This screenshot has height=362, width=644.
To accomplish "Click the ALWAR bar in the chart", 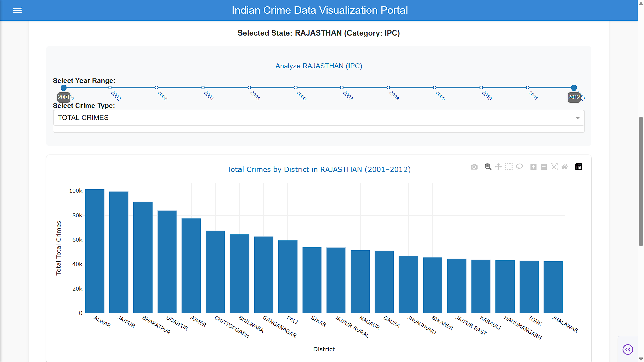I will [95, 251].
